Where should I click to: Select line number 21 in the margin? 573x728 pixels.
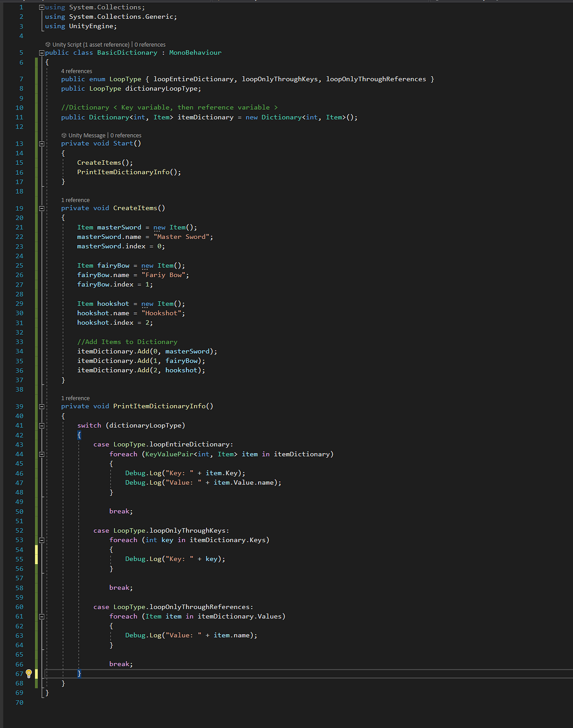[19, 227]
